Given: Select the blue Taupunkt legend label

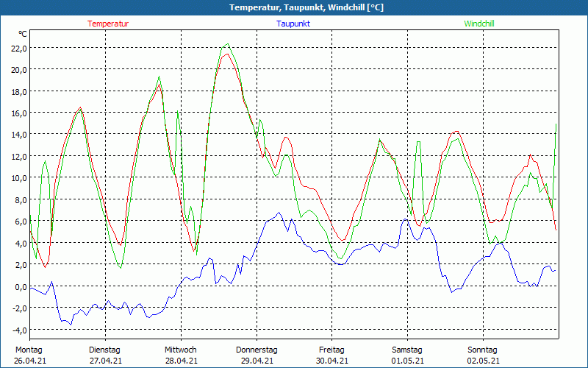Looking at the screenshot, I should (293, 24).
